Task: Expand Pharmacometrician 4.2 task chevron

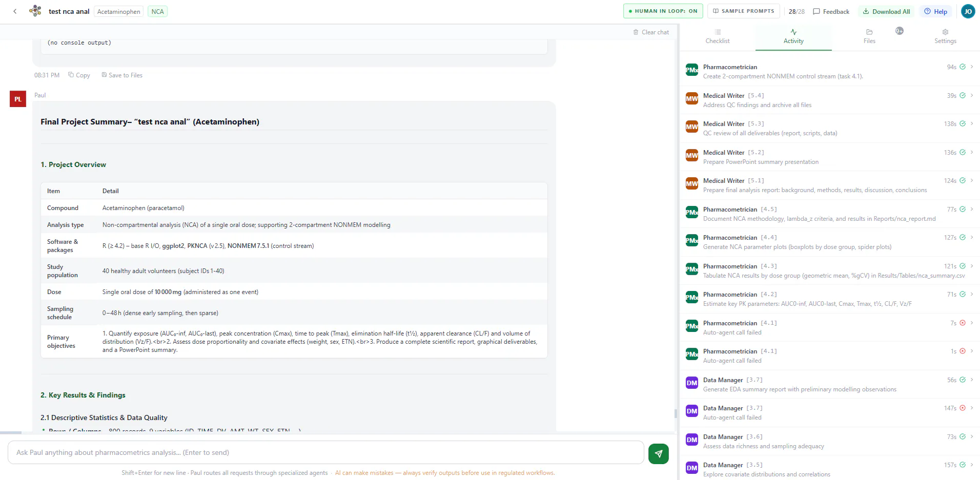Action: (x=971, y=294)
